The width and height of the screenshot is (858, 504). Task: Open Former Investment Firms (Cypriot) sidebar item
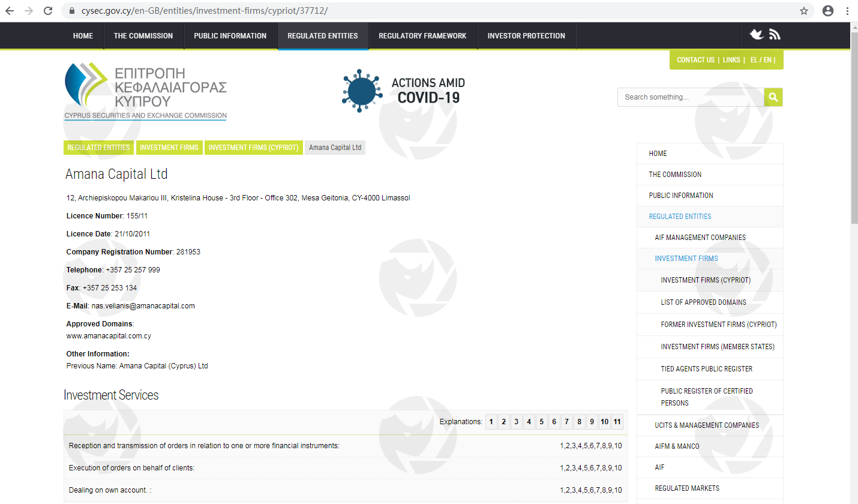[x=718, y=325]
